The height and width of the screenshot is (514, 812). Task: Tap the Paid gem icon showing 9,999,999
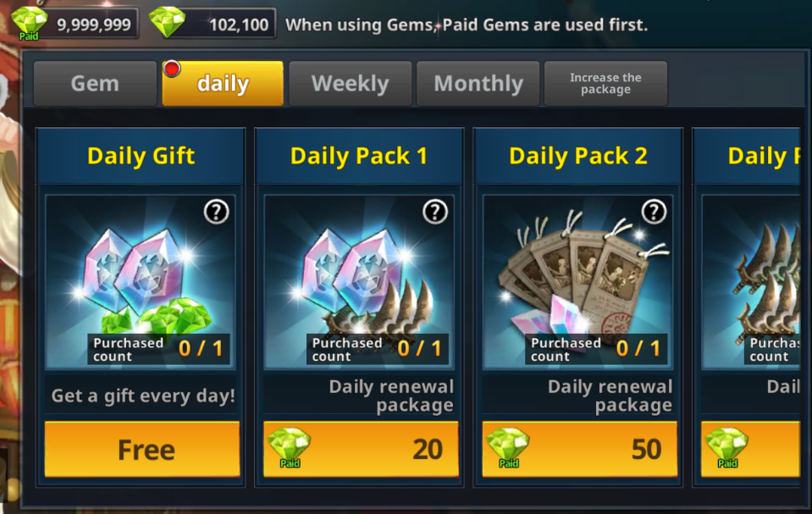tap(29, 24)
